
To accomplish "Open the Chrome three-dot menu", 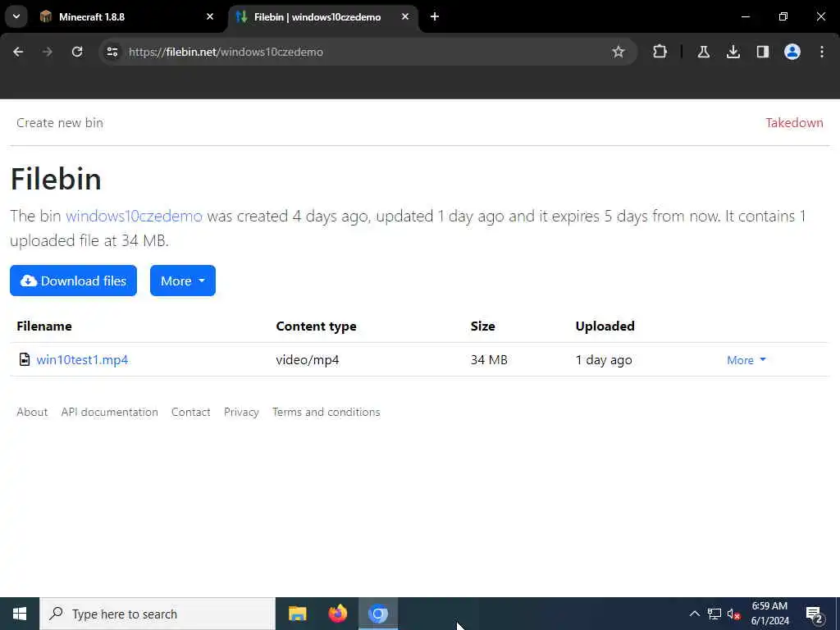I will click(x=822, y=52).
